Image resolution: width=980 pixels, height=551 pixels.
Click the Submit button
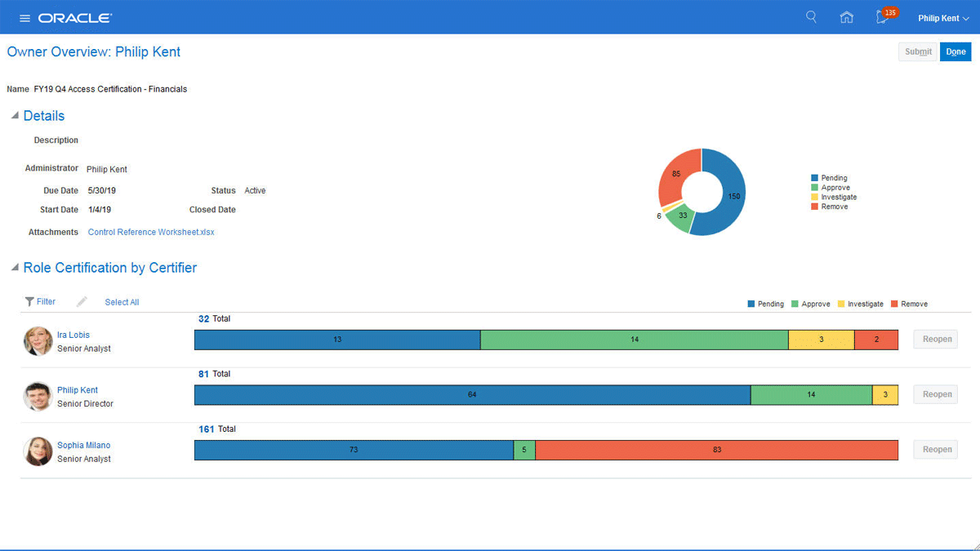918,51
